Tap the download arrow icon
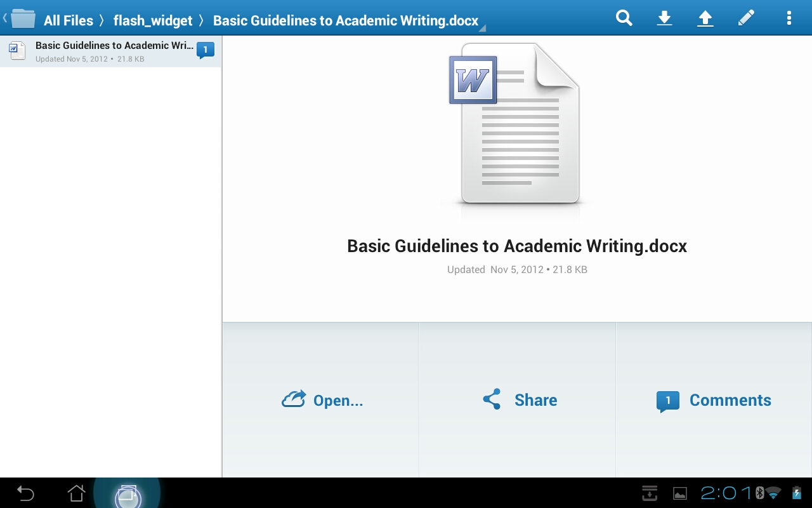Viewport: 812px width, 508px height. 664,18
